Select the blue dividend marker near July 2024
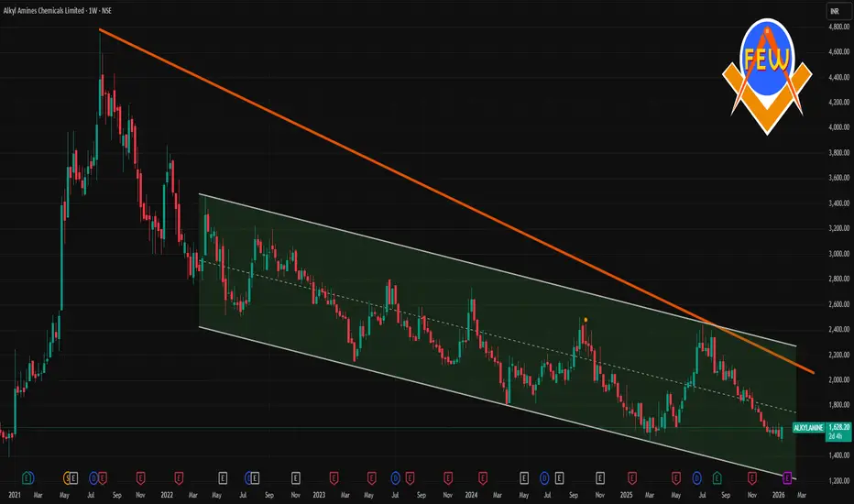Viewport: 854px width, 504px height. point(544,477)
